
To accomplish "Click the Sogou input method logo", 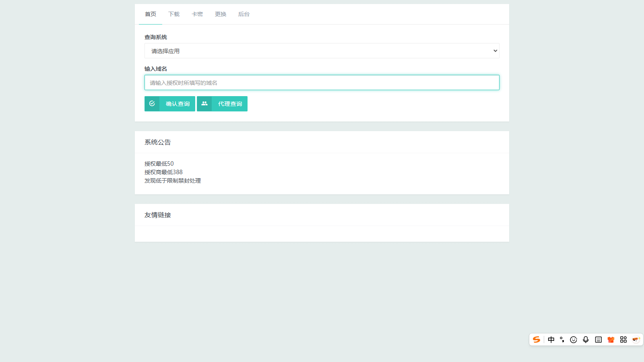I will 536,339.
